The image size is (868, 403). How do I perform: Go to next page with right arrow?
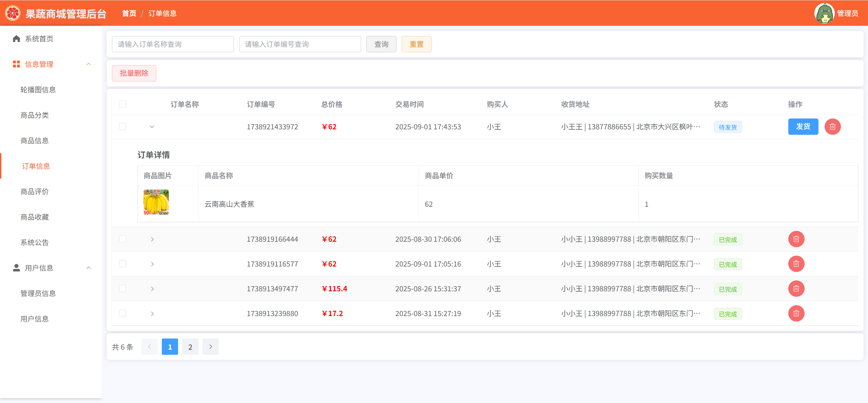click(210, 347)
